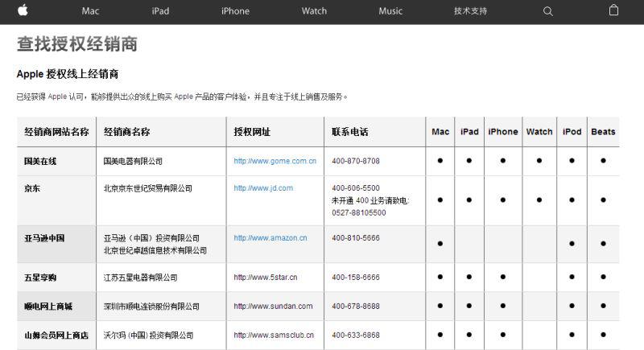Viewport: 644px width, 350px height.
Task: Click phone number 0527-88105500
Action: (358, 212)
